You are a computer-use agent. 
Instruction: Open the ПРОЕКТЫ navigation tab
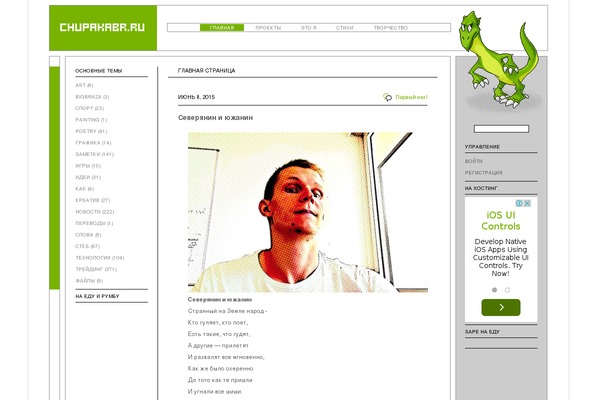tap(268, 28)
